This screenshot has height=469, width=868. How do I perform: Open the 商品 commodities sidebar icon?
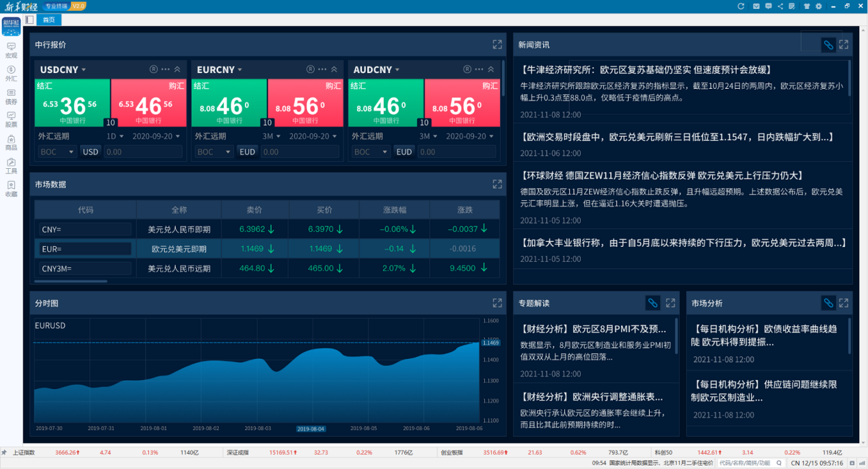pyautogui.click(x=11, y=142)
